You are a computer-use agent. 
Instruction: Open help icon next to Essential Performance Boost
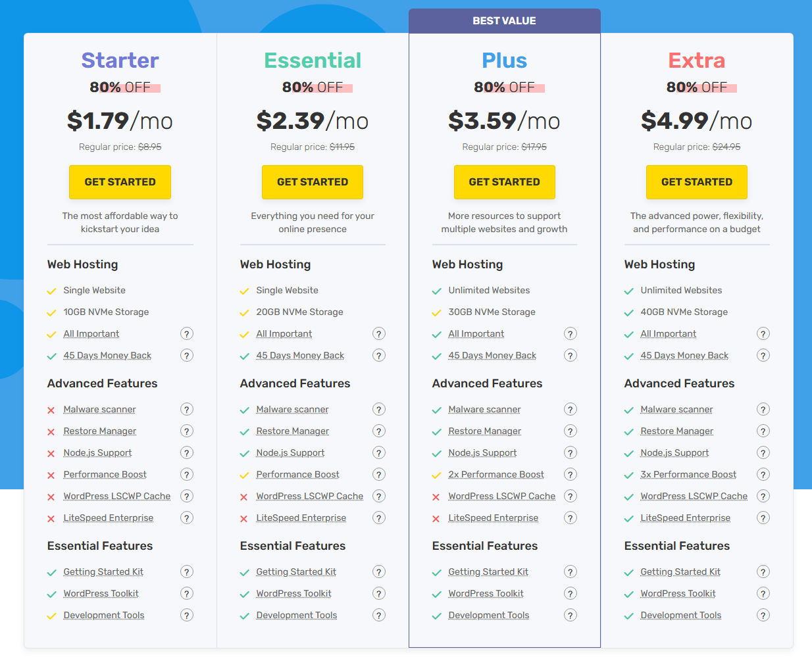(x=379, y=474)
